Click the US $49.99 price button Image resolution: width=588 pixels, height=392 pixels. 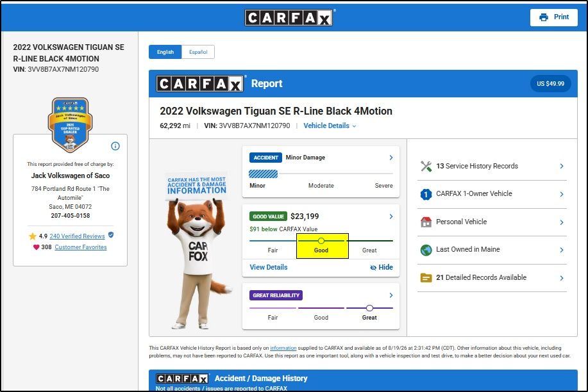pyautogui.click(x=550, y=83)
